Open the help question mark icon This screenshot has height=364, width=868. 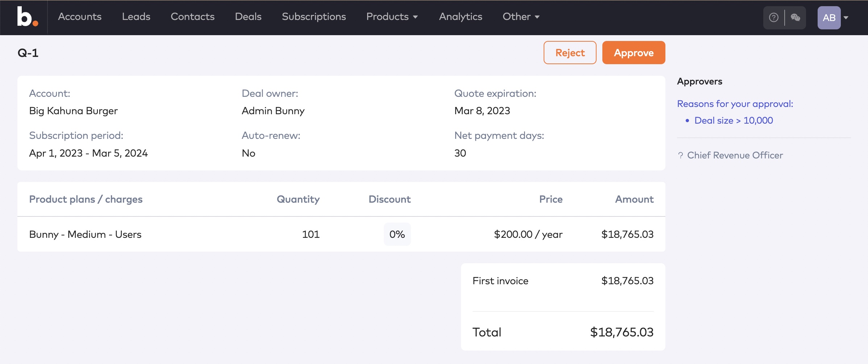coord(774,17)
